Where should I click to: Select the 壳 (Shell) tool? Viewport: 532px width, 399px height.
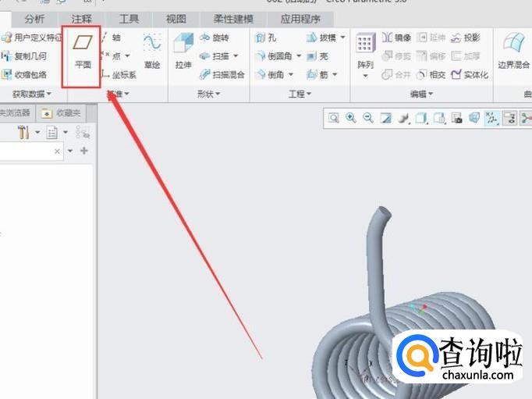[x=318, y=56]
